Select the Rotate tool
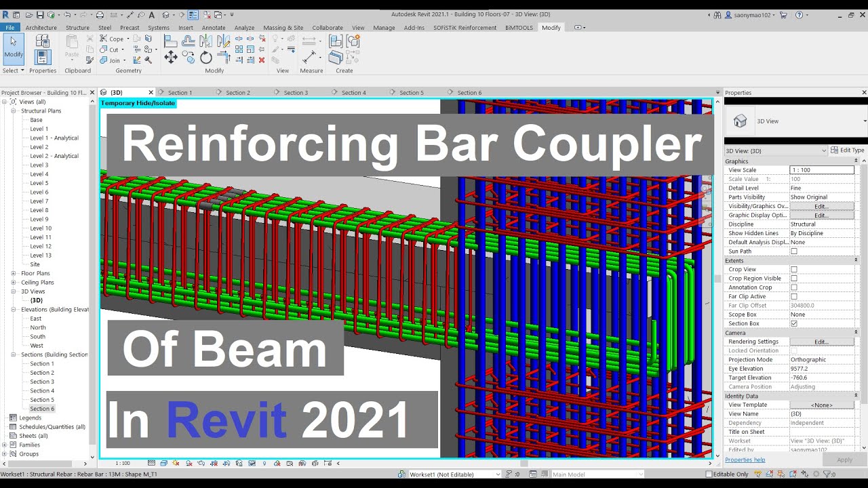The image size is (868, 488). pyautogui.click(x=206, y=58)
